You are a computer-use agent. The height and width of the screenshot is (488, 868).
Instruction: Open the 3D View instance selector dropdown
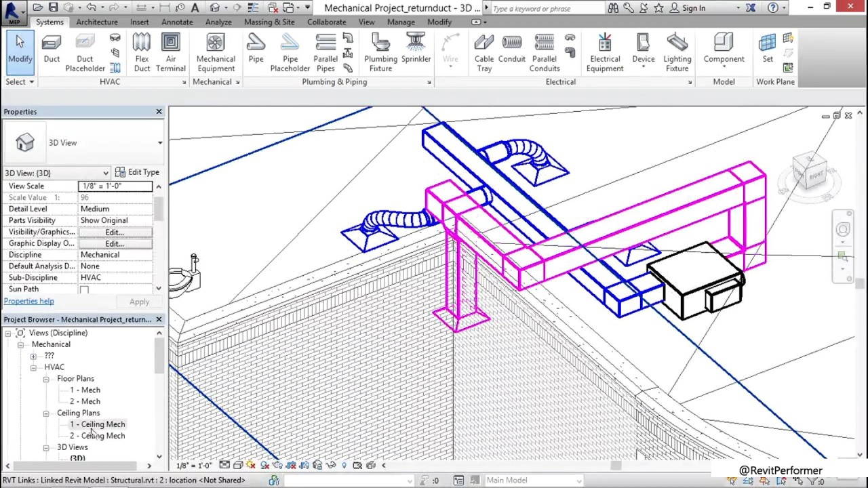click(x=57, y=173)
